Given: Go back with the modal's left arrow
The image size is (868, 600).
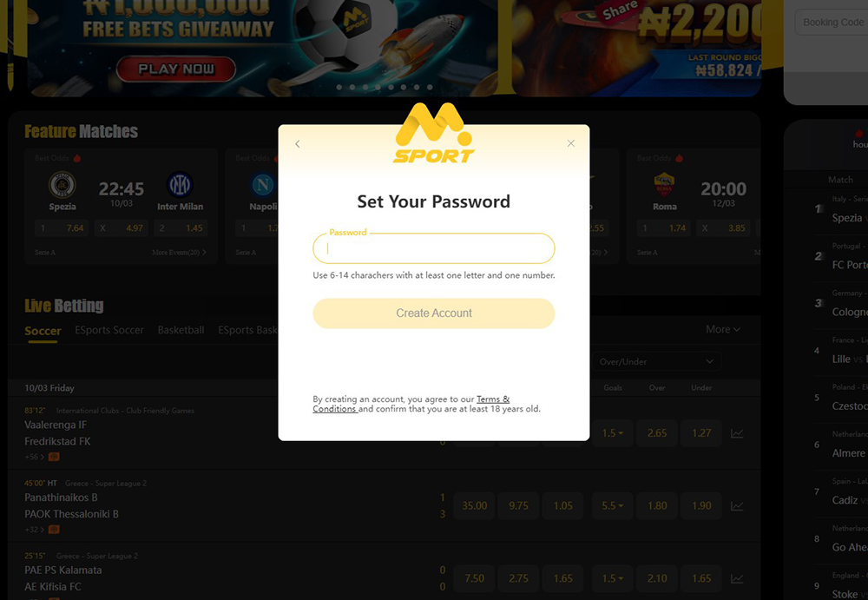Looking at the screenshot, I should click(298, 144).
